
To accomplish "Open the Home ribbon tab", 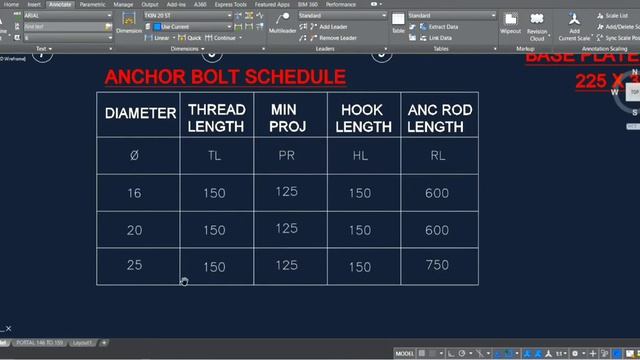I will [11, 4].
